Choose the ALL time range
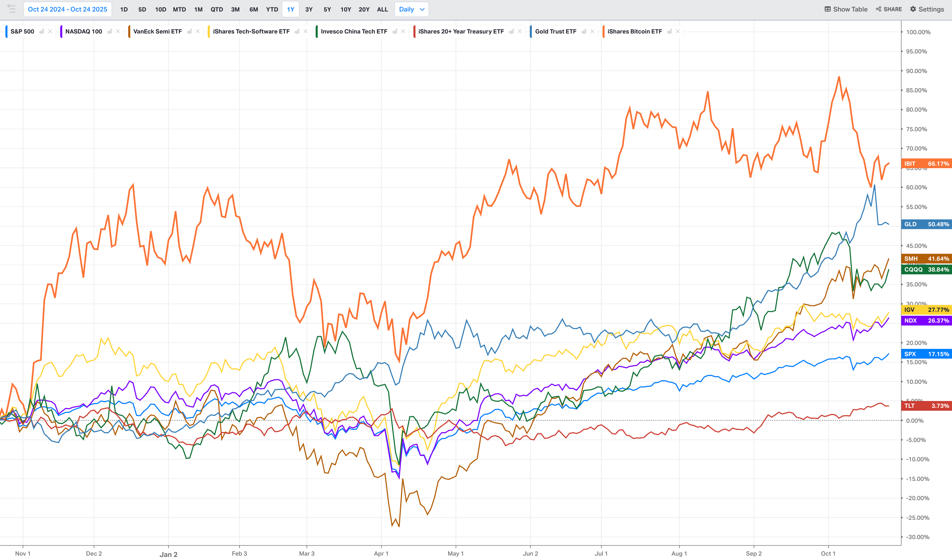 [382, 9]
